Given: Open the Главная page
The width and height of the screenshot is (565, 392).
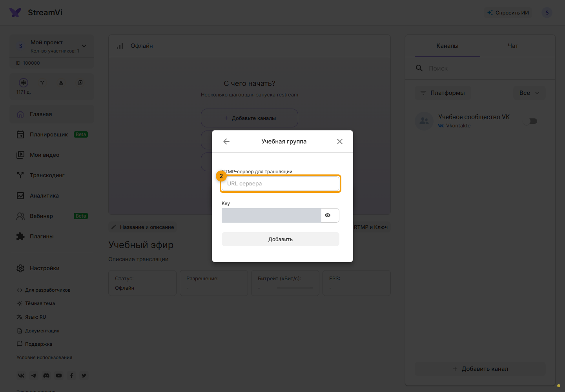Looking at the screenshot, I should point(52,114).
